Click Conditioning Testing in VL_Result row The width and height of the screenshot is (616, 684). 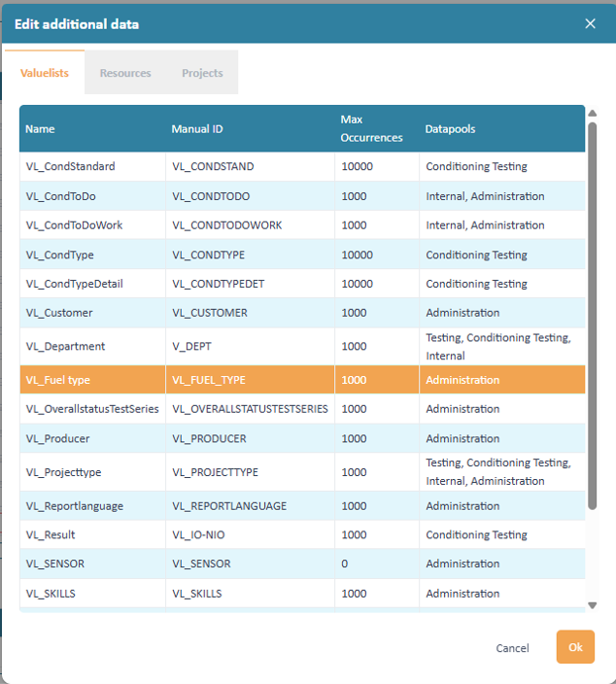[x=476, y=534]
